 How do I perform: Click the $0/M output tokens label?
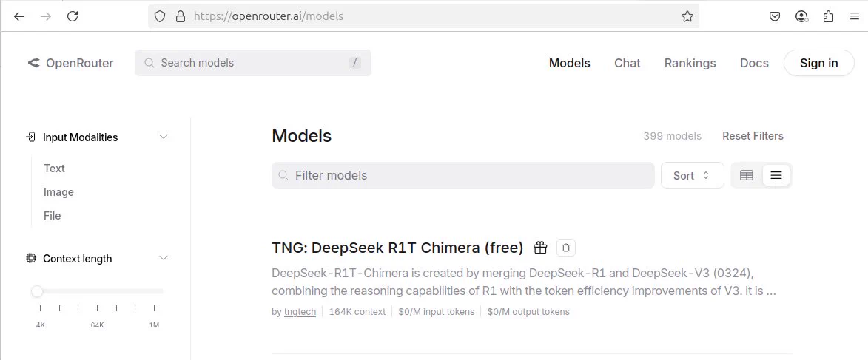pyautogui.click(x=528, y=312)
